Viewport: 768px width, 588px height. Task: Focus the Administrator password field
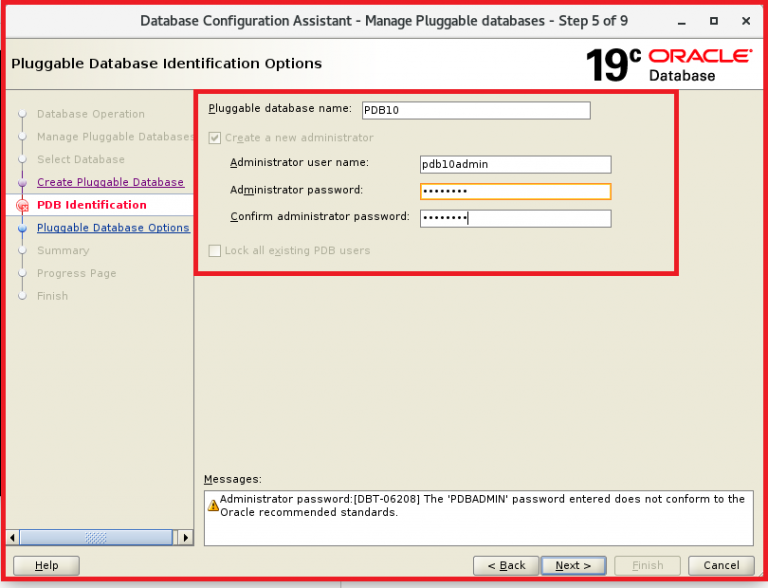coord(515,191)
